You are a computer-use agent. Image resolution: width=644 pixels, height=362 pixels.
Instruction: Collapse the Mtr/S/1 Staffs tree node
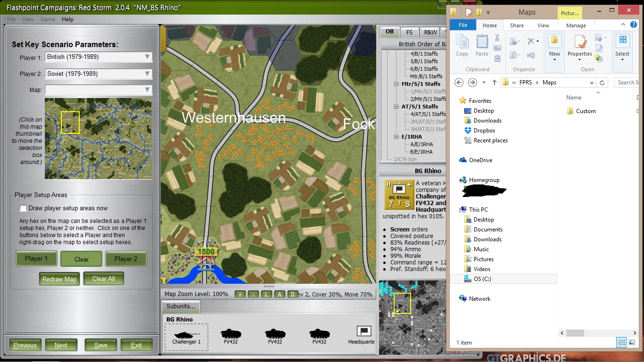coord(396,84)
